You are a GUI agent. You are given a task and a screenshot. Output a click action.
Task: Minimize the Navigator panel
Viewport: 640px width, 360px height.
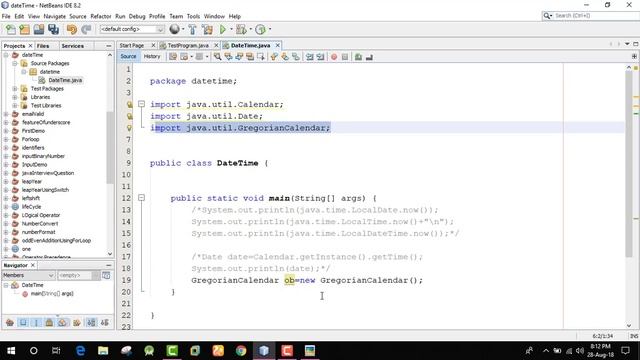[109, 265]
